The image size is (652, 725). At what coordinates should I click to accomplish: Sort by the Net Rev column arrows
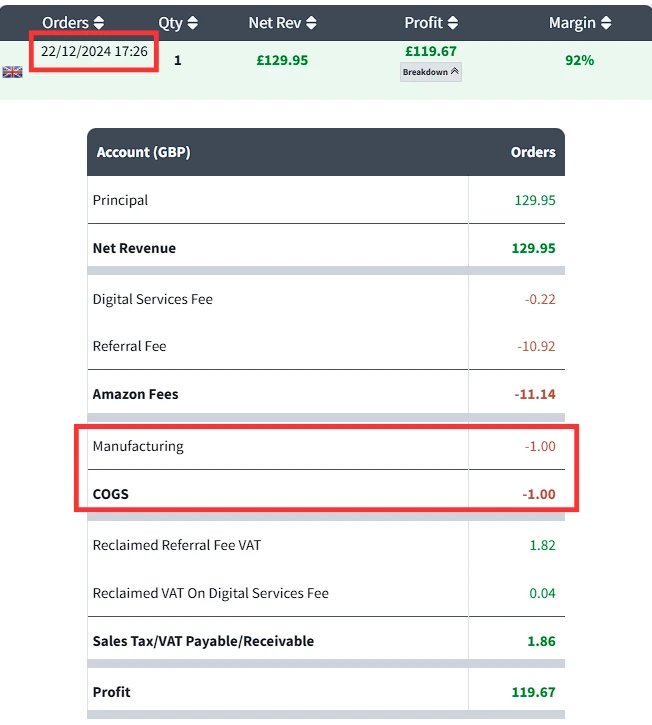[311, 23]
